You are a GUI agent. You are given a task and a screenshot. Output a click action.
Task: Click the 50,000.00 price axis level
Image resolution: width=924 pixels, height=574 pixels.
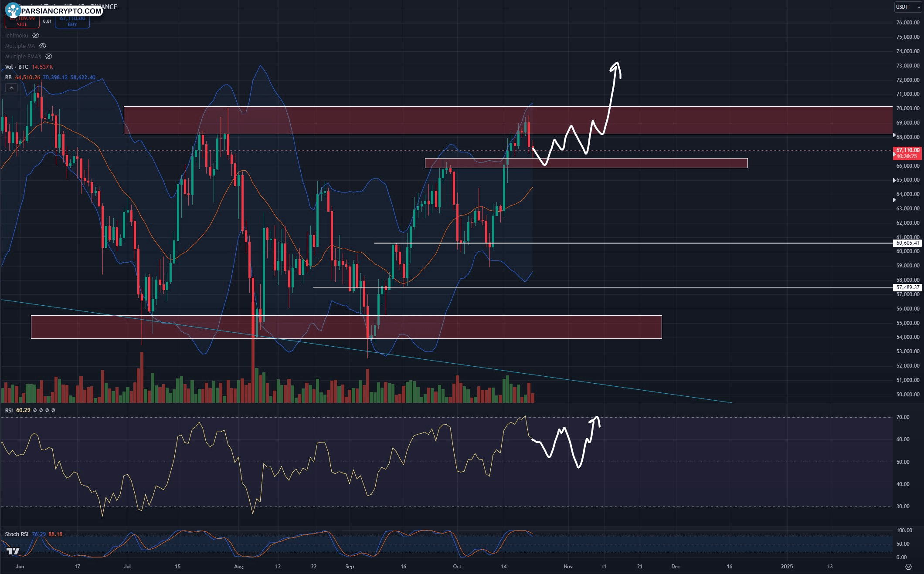(908, 395)
